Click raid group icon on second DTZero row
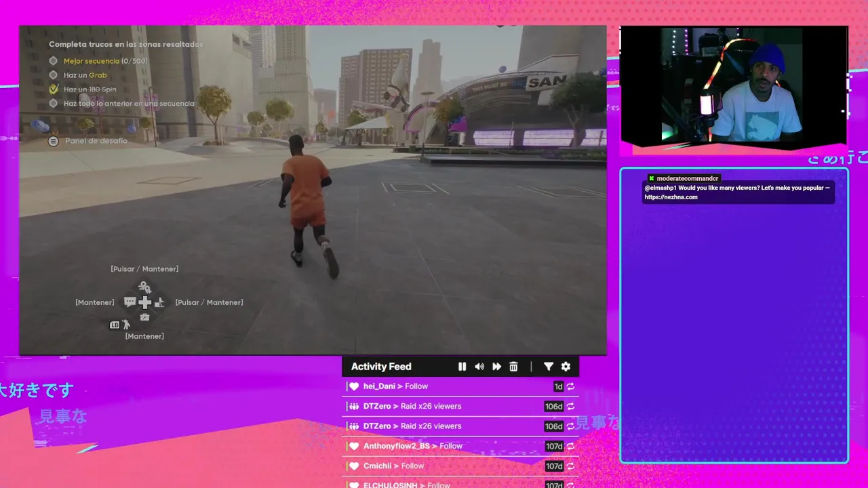868x488 pixels. pos(353,426)
